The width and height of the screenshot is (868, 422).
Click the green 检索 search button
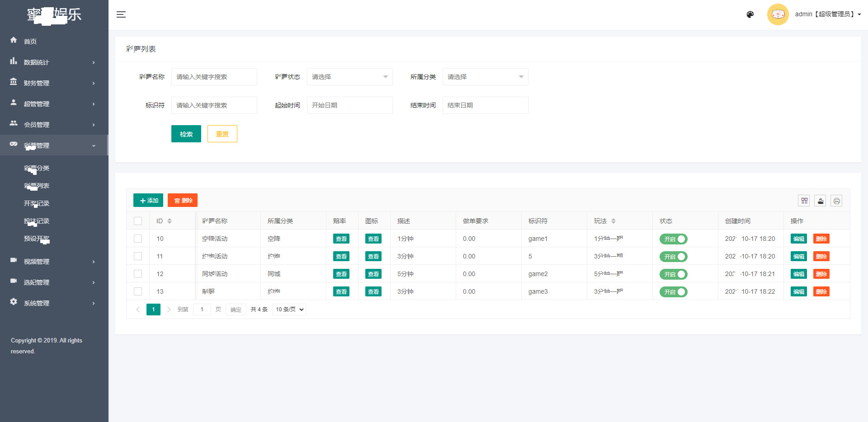(x=186, y=134)
